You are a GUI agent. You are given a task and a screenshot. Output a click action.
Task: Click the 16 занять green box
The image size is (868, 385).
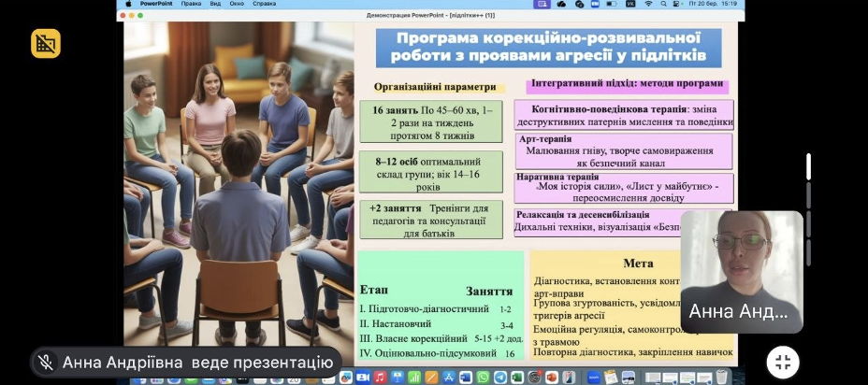point(431,121)
